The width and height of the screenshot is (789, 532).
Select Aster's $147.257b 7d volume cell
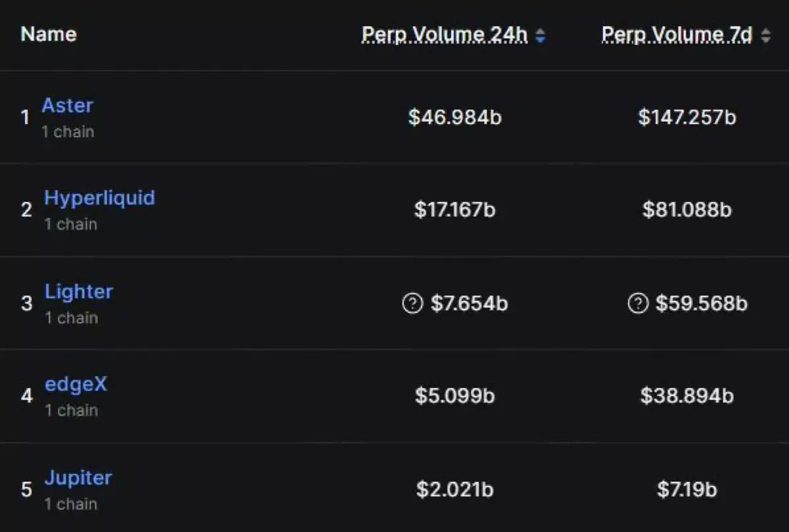pos(687,118)
